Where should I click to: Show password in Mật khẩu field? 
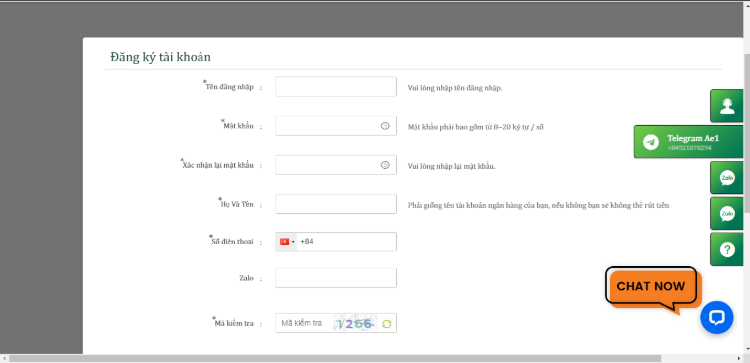pos(385,126)
